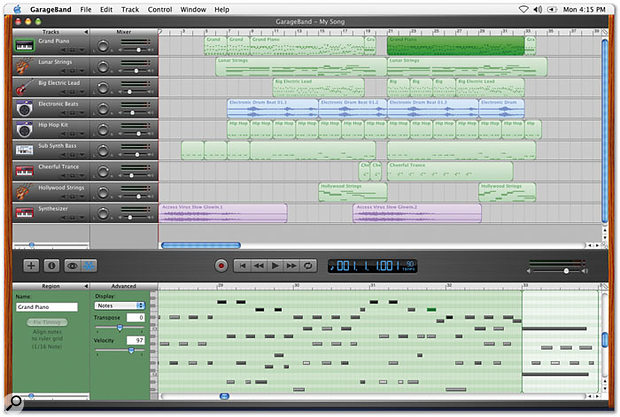This screenshot has height=417, width=620.
Task: Open the Track menu
Action: [x=130, y=9]
